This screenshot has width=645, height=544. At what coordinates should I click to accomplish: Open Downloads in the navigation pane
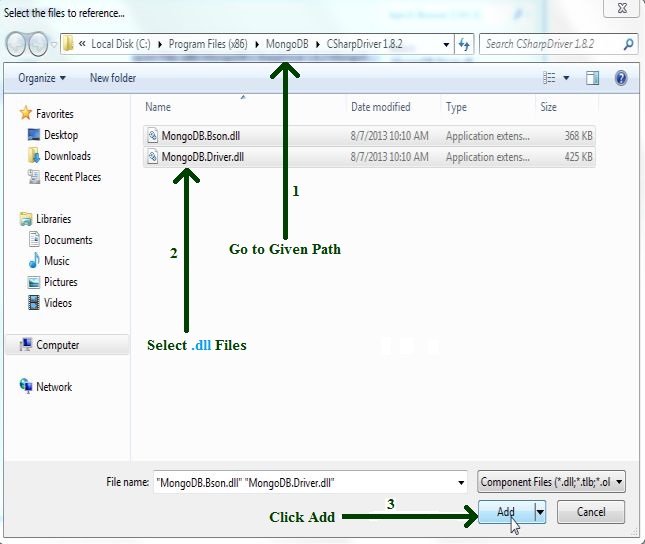pos(67,156)
